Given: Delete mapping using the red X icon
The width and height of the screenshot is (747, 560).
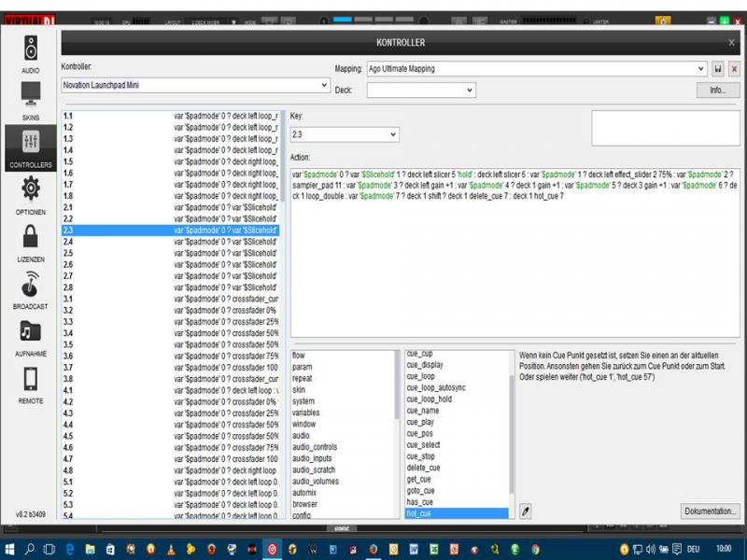Looking at the screenshot, I should pyautogui.click(x=734, y=69).
